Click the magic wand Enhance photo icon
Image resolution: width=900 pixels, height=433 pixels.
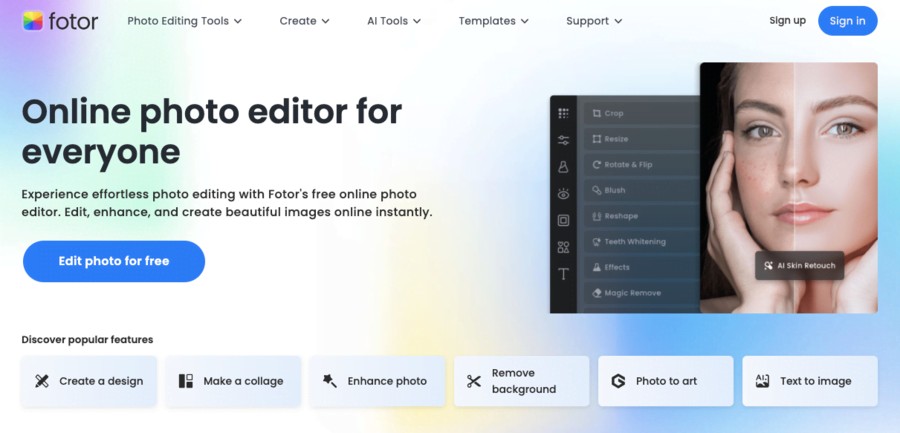coord(329,381)
